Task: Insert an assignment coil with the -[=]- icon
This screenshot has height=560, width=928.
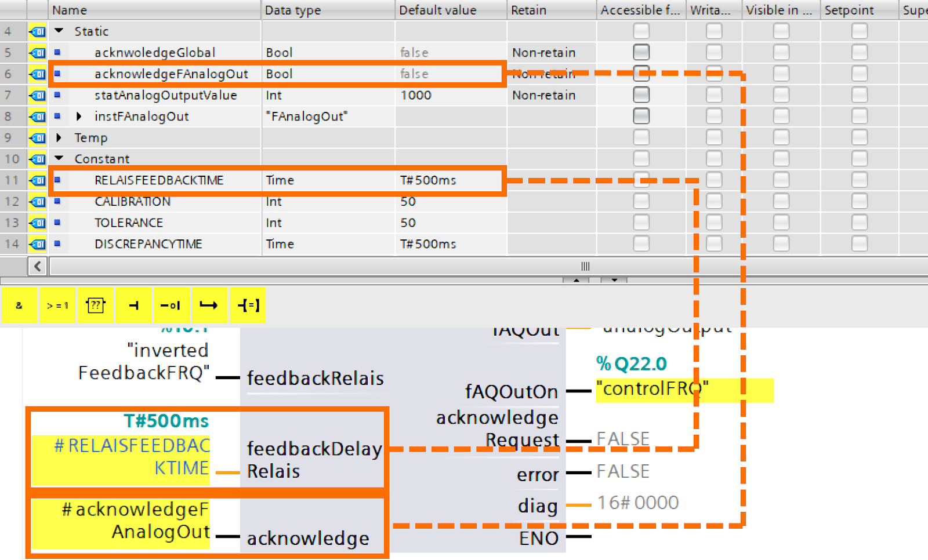Action: (248, 305)
